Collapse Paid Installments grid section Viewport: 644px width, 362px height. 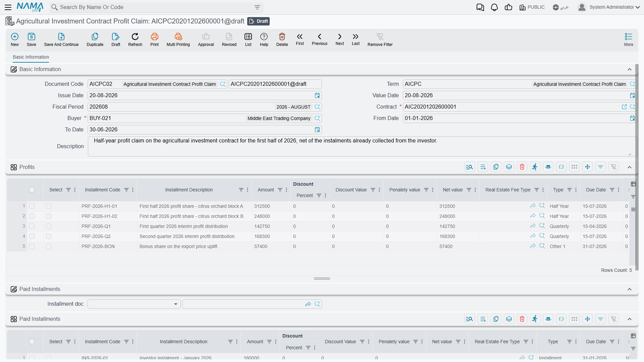pyautogui.click(x=630, y=319)
